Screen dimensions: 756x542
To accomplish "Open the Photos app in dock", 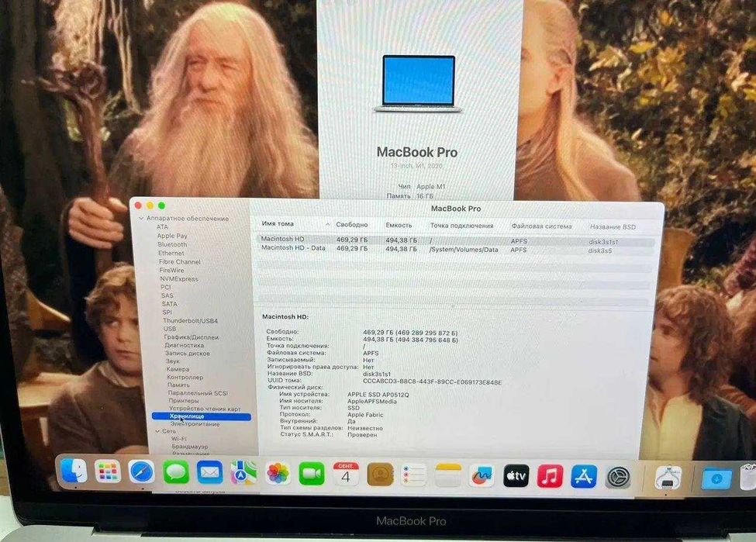I will click(x=278, y=474).
